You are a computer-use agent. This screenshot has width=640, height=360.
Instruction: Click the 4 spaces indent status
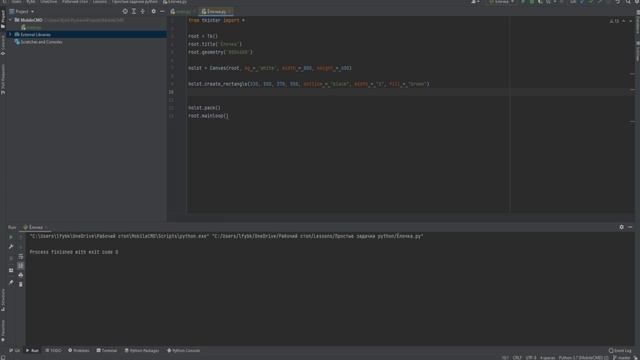click(x=547, y=358)
